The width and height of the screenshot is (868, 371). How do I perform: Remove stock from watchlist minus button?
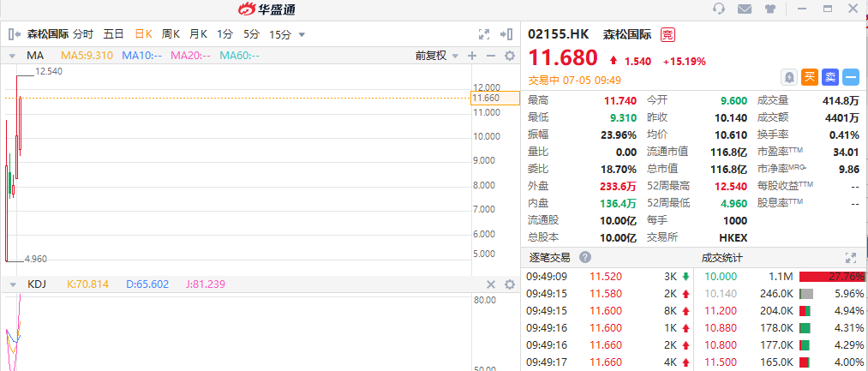851,77
